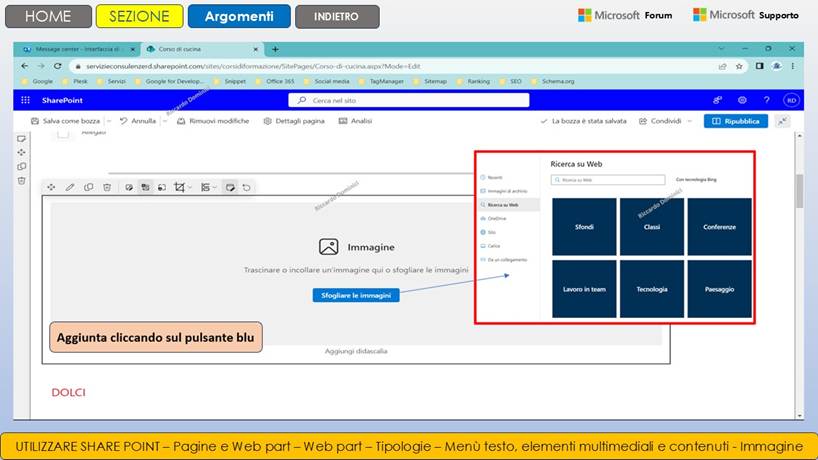Click the alignment icon in image toolbar
The width and height of the screenshot is (818, 460).
(x=206, y=187)
